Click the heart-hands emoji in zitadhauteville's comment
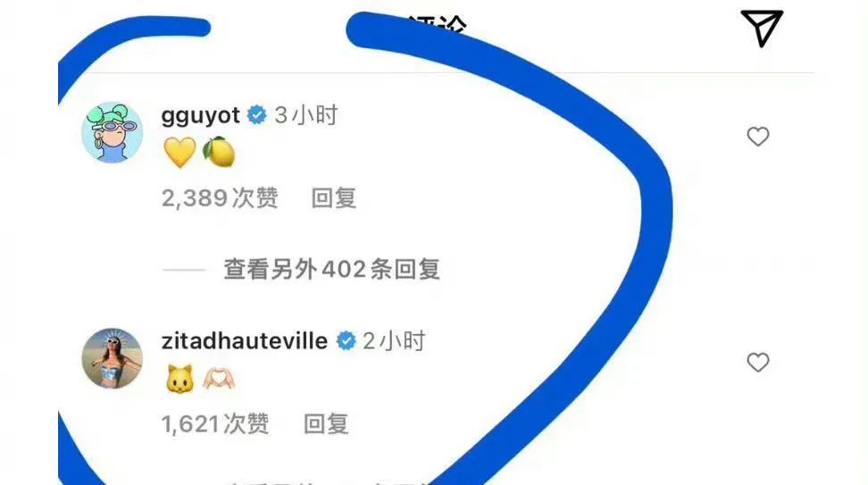 click(x=219, y=379)
